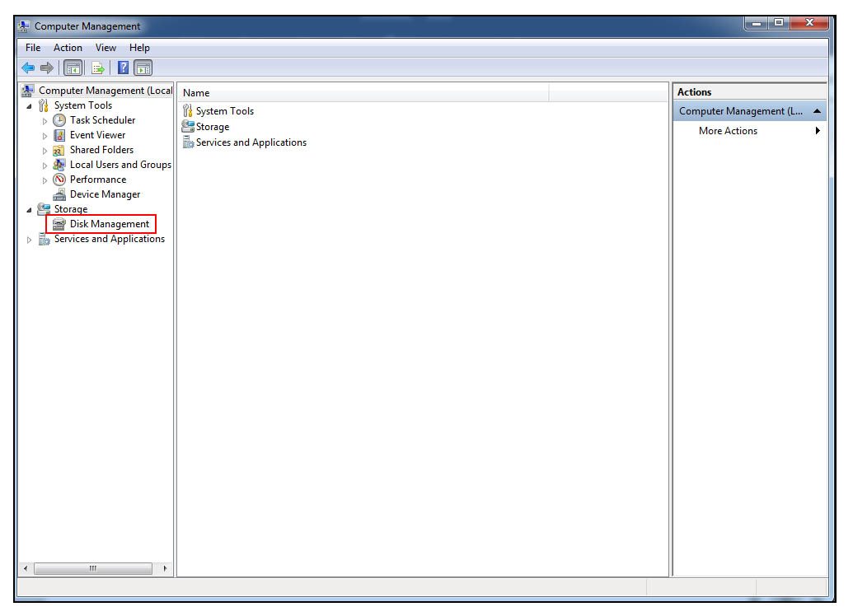853x616 pixels.
Task: Click the Shared Folders icon in tree
Action: click(59, 150)
